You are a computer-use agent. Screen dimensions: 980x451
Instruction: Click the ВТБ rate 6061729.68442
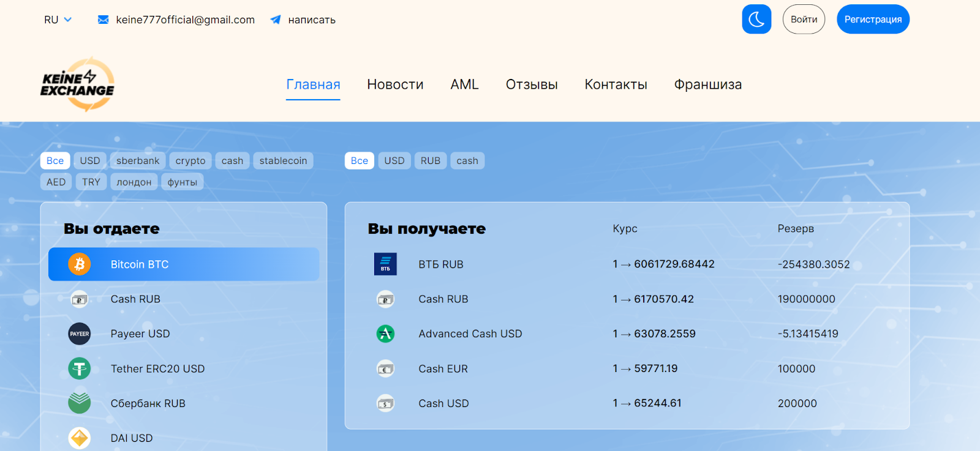tap(663, 264)
